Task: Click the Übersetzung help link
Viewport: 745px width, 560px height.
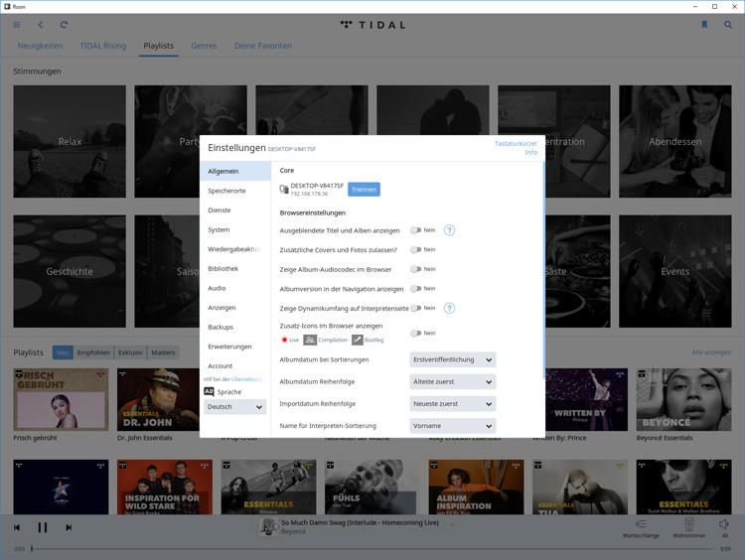Action: 246,379
